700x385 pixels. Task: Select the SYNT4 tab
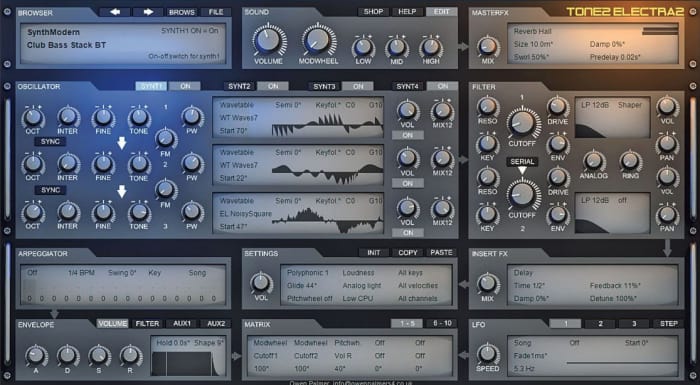click(408, 86)
